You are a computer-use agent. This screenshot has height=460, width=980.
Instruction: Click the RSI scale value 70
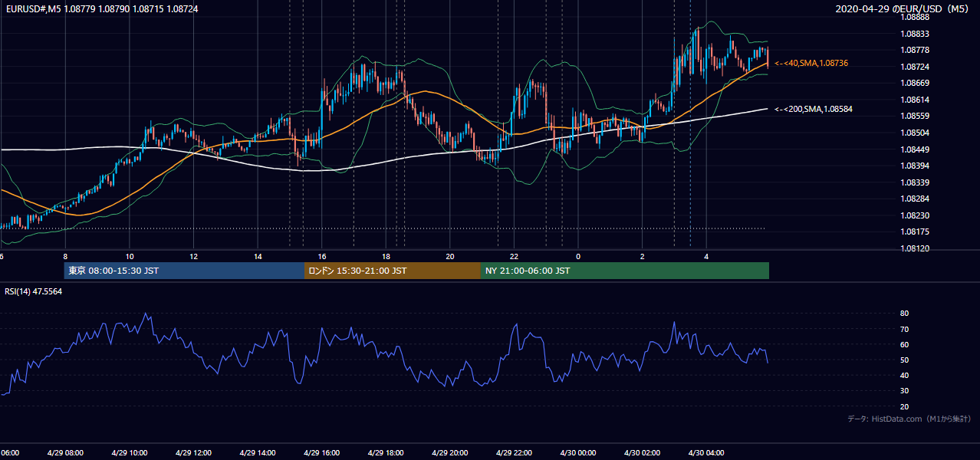point(904,329)
